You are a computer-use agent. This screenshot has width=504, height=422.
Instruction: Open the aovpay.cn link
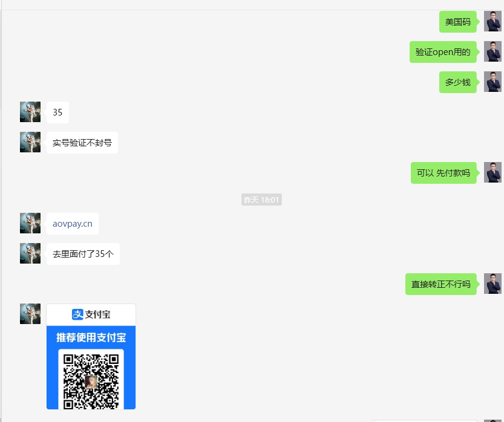(x=73, y=224)
